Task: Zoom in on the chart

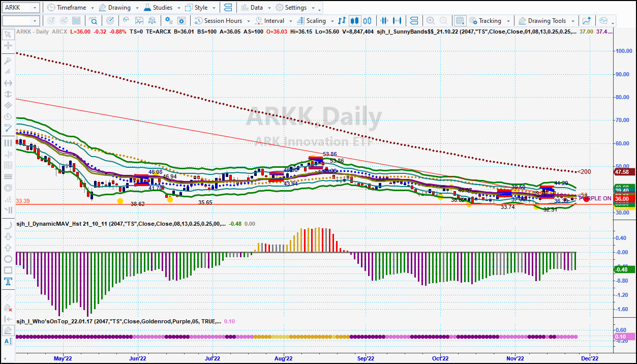Action: [x=430, y=21]
